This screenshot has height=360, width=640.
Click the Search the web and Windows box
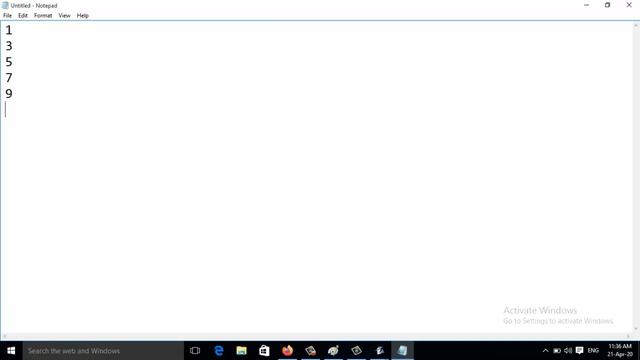(x=103, y=351)
